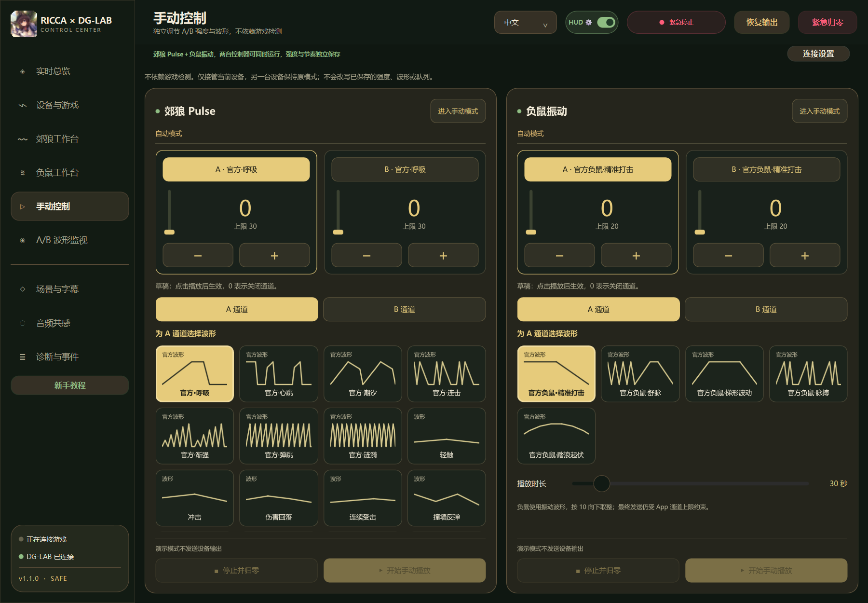Navigate to 场景与字幕
868x603 pixels.
pos(70,289)
